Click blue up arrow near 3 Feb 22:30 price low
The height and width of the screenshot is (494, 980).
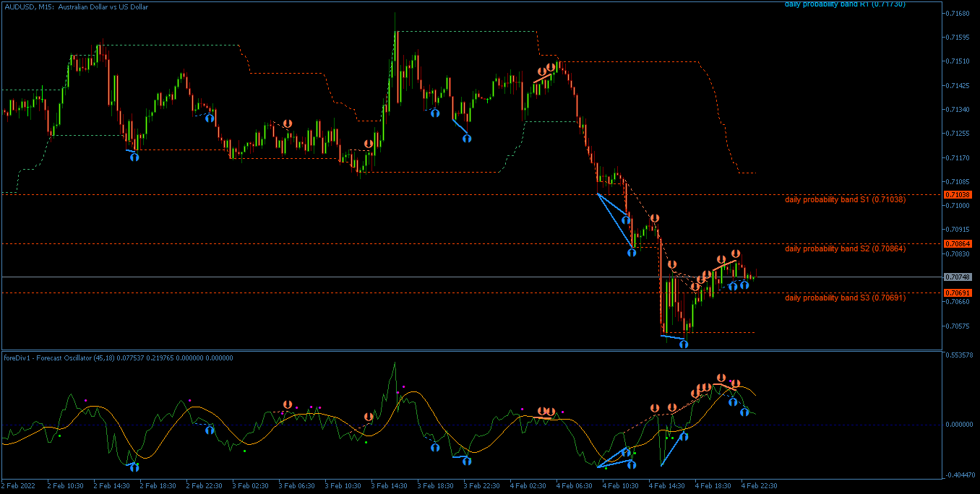467,138
